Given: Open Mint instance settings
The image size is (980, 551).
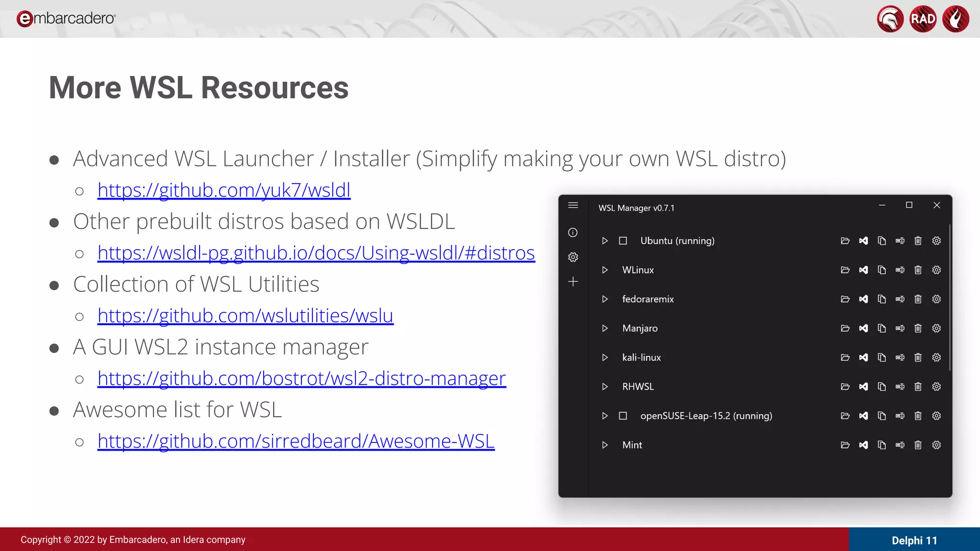Looking at the screenshot, I should (936, 445).
